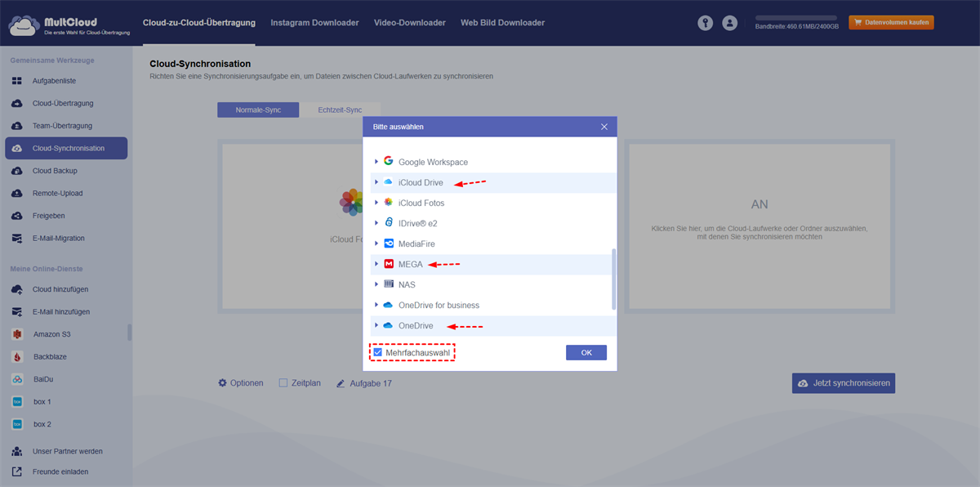Viewport: 980px width, 487px height.
Task: Expand the iCloud Fotos tree node
Action: (x=376, y=203)
